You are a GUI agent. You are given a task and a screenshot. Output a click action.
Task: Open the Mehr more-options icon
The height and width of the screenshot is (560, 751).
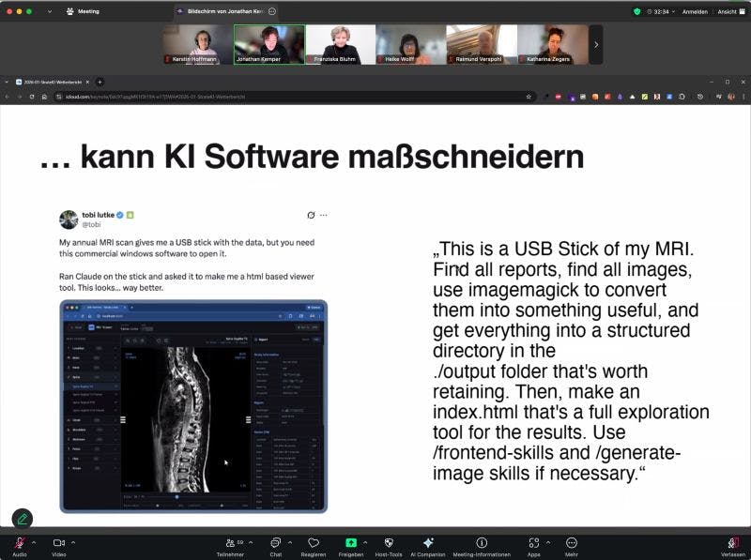(572, 543)
